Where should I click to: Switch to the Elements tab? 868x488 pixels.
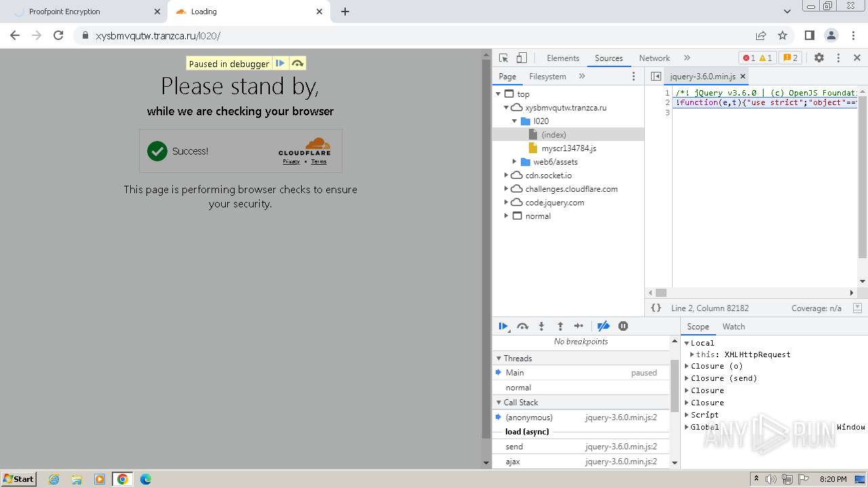pos(563,58)
